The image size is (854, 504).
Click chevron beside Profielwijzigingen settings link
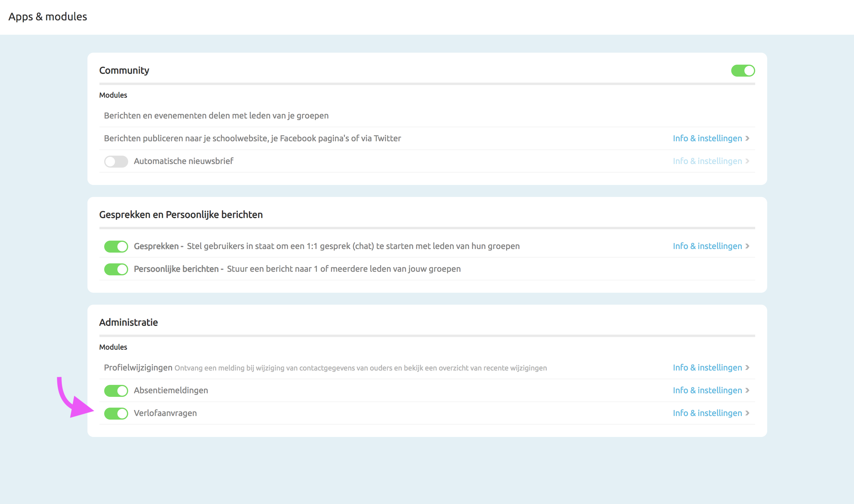coord(747,368)
